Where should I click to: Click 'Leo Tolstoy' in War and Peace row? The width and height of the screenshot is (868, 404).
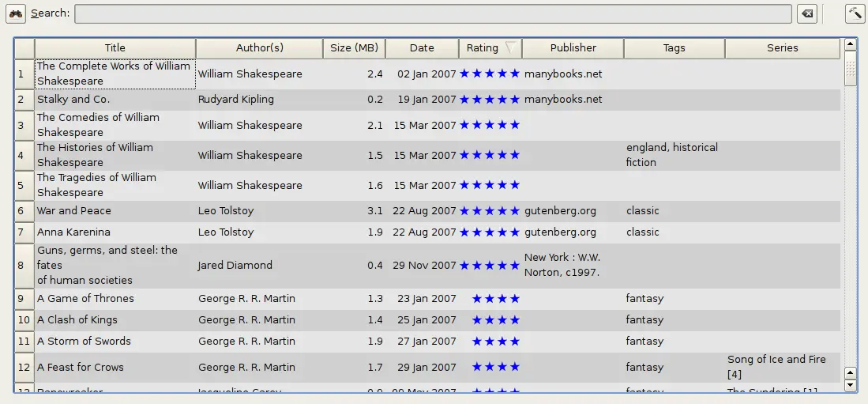point(226,211)
